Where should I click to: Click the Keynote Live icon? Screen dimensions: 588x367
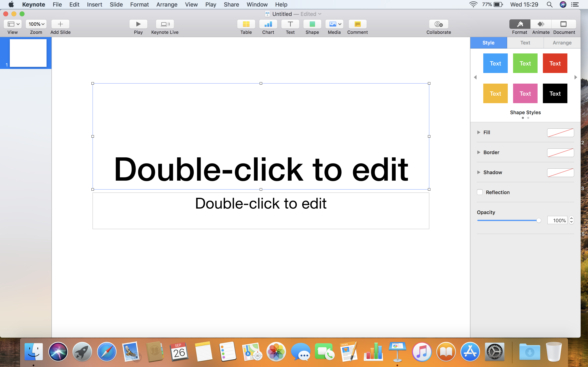[165, 24]
